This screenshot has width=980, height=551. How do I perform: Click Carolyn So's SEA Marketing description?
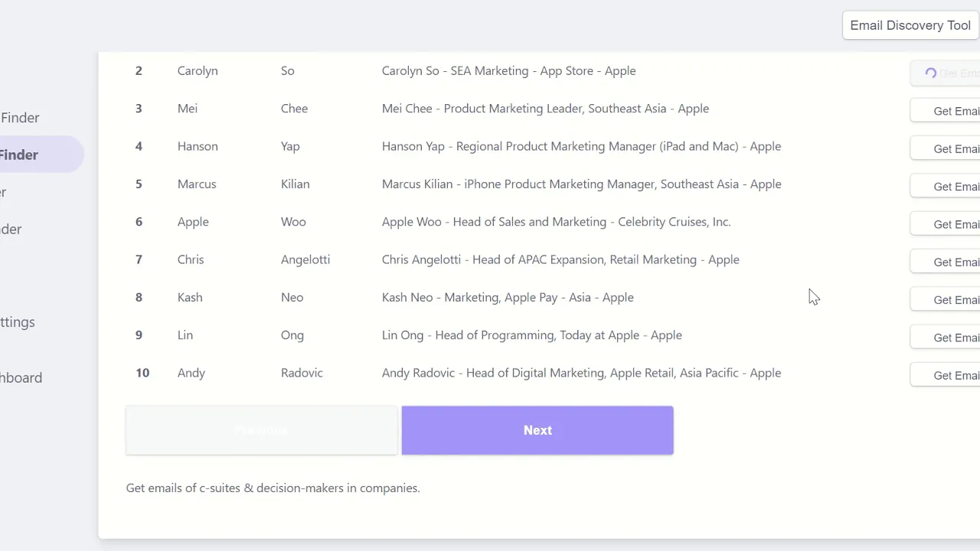508,70
